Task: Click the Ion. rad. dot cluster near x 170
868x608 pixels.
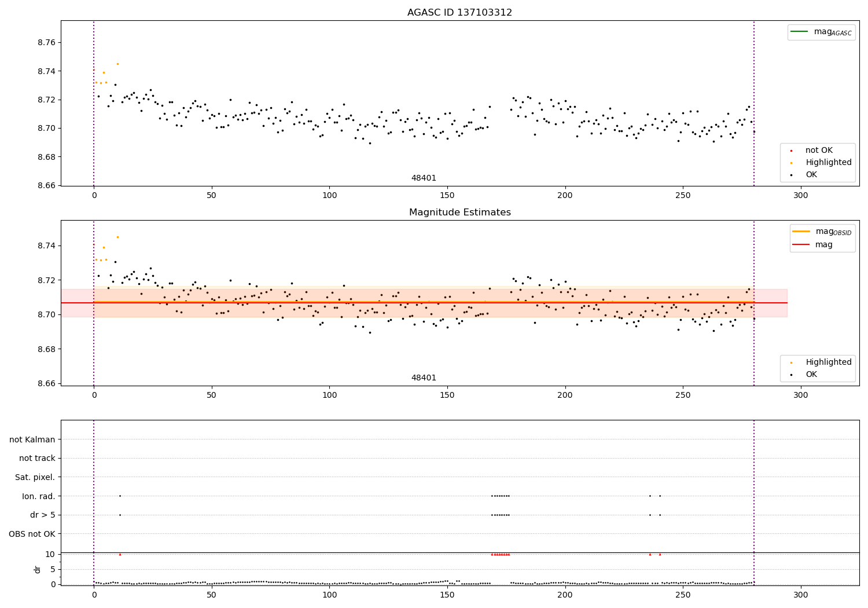Action: click(500, 496)
